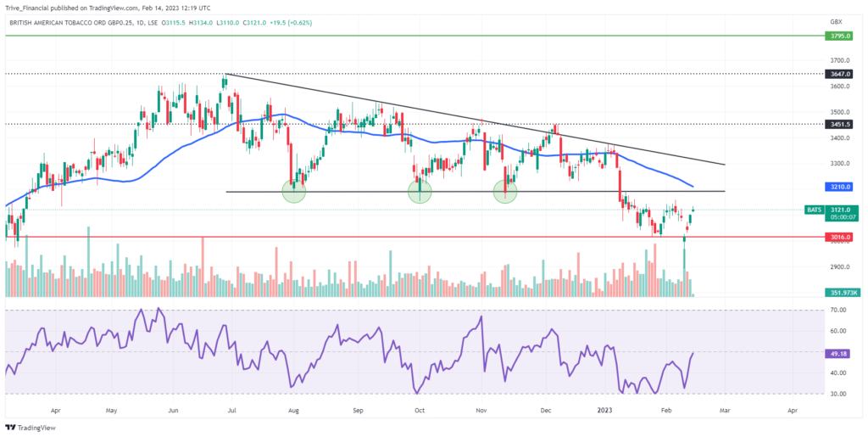868x437 pixels.
Task: Click the Feb label on time axis
Action: (x=666, y=411)
